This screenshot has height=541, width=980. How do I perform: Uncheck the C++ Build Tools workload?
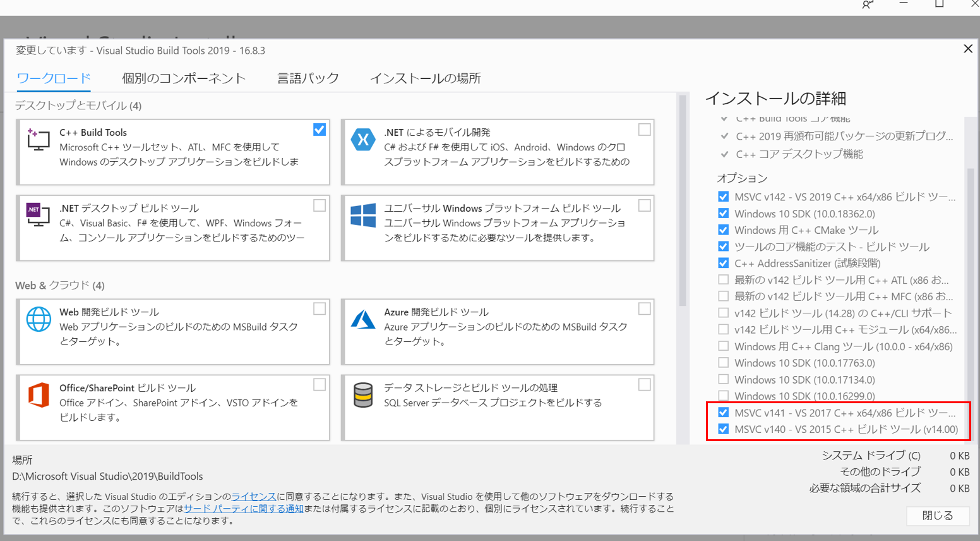pyautogui.click(x=320, y=130)
